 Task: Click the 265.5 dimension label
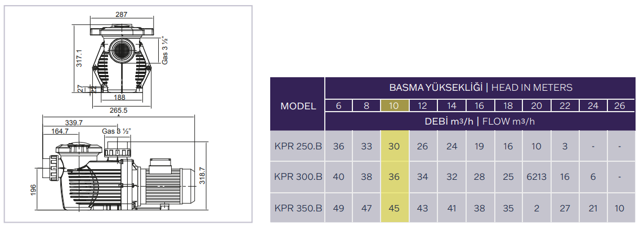pyautogui.click(x=118, y=110)
